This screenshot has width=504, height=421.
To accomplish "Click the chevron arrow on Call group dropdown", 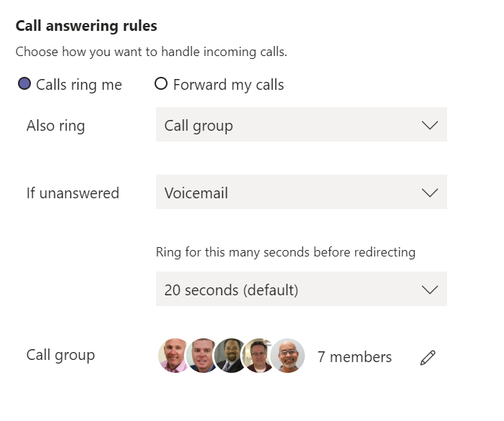I will 429,125.
